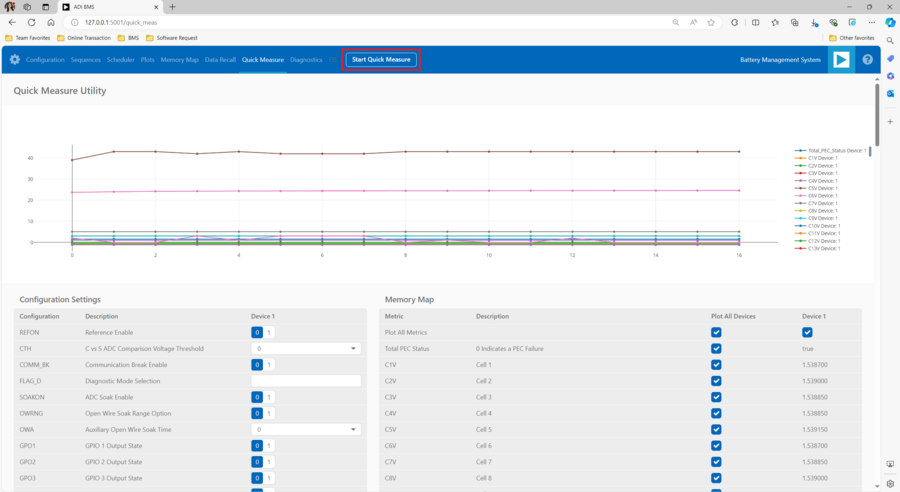Toggle the Device 1 Plot All Metrics checkbox

(x=807, y=332)
